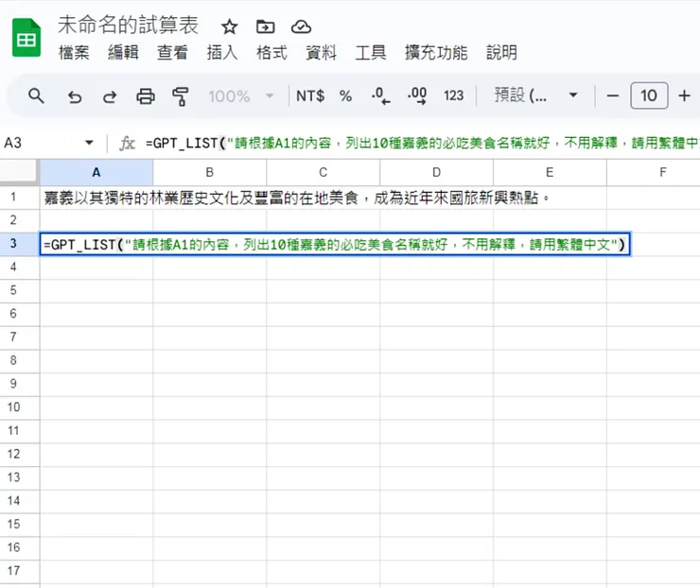Screen dimensions: 700x588
Task: Open the 資料 menu
Action: click(321, 53)
